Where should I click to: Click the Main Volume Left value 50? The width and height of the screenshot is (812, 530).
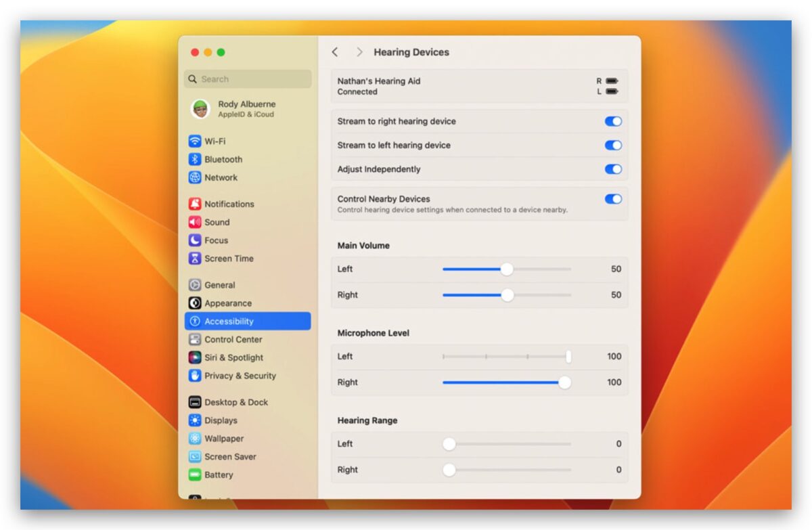coord(616,269)
